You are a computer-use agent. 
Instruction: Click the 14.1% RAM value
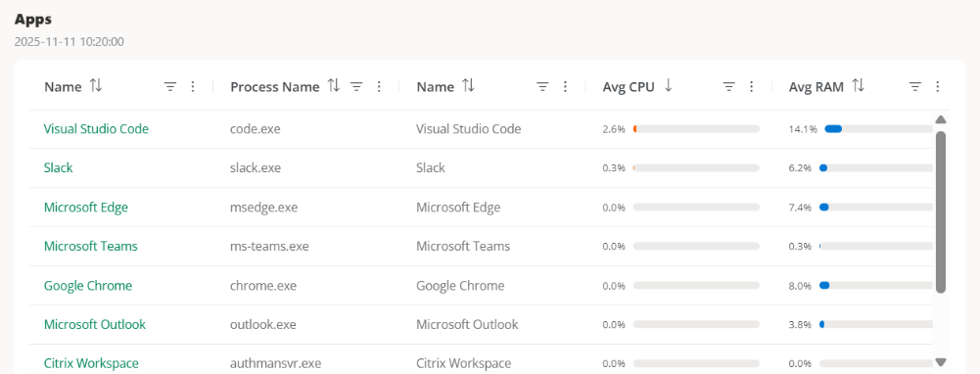point(803,129)
